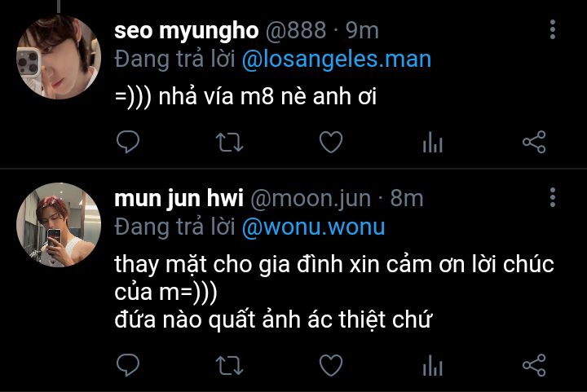Open the @losangeles.man mention link

[337, 59]
